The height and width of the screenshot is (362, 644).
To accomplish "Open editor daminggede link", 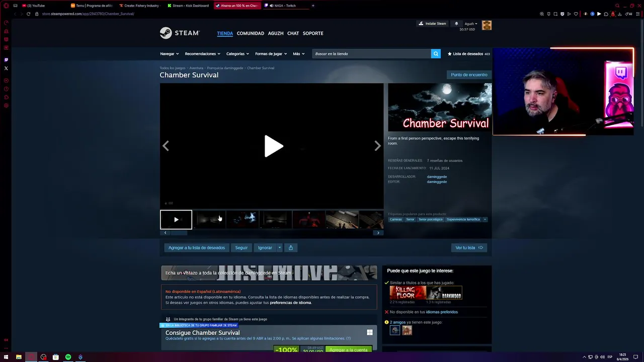I will pos(437,182).
